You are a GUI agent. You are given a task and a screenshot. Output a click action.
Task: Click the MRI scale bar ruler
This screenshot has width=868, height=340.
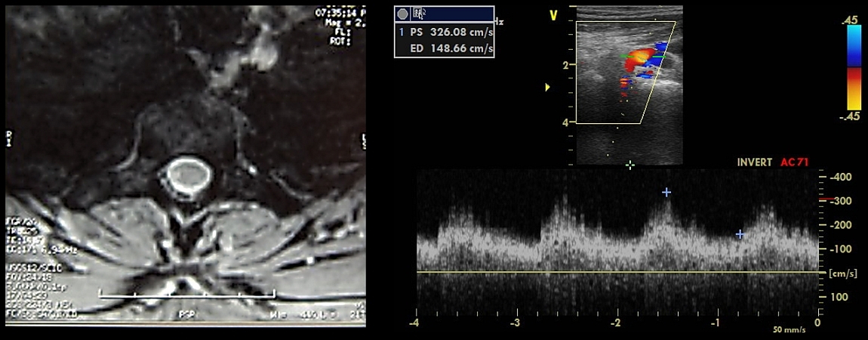click(187, 293)
